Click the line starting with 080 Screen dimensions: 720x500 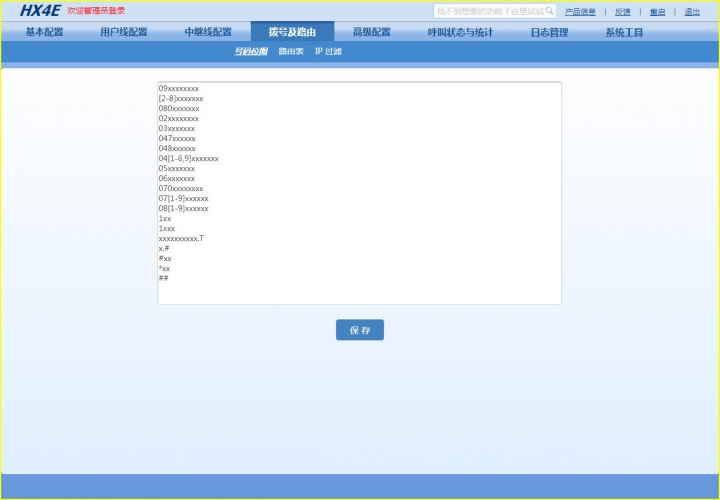point(179,109)
